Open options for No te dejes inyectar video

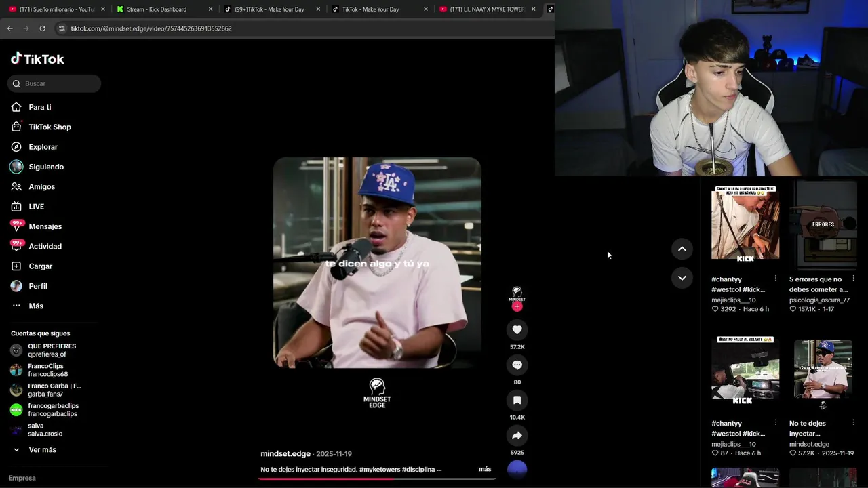click(x=853, y=423)
